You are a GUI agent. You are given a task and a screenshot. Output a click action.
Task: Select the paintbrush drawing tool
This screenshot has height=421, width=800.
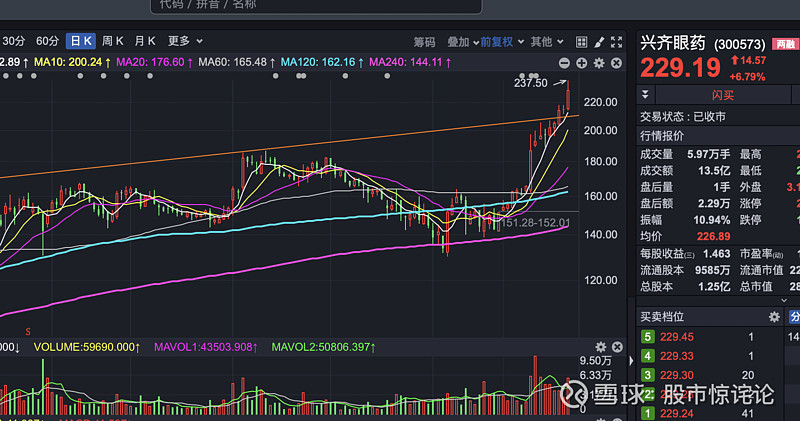pyautogui.click(x=600, y=42)
